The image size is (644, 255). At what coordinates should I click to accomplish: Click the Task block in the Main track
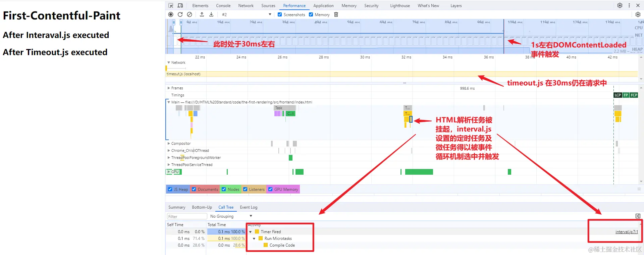[285, 108]
